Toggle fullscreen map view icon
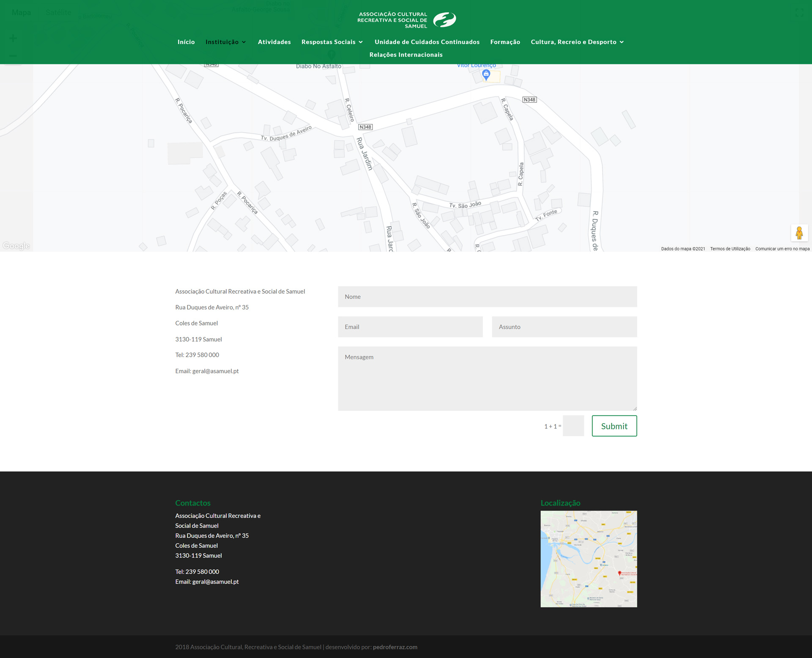 click(x=799, y=13)
